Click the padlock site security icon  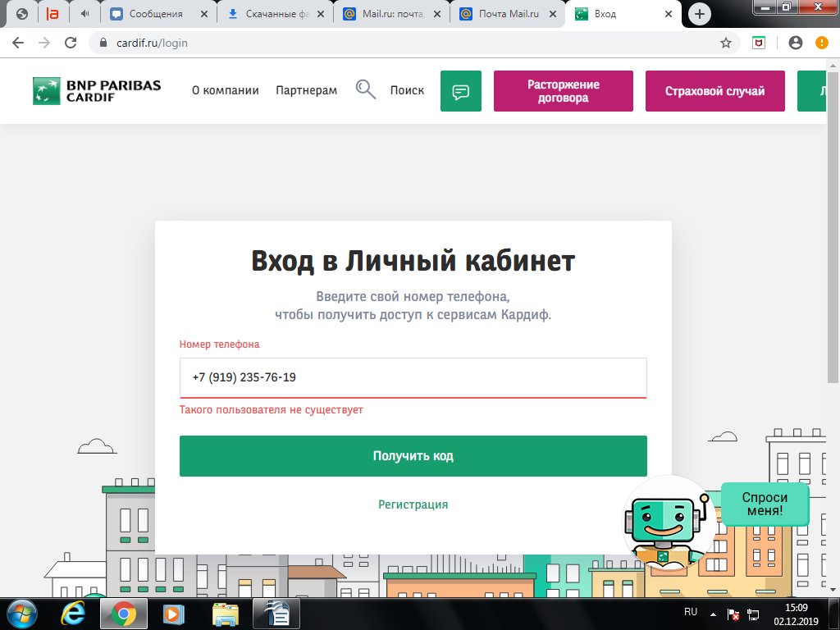coord(103,43)
